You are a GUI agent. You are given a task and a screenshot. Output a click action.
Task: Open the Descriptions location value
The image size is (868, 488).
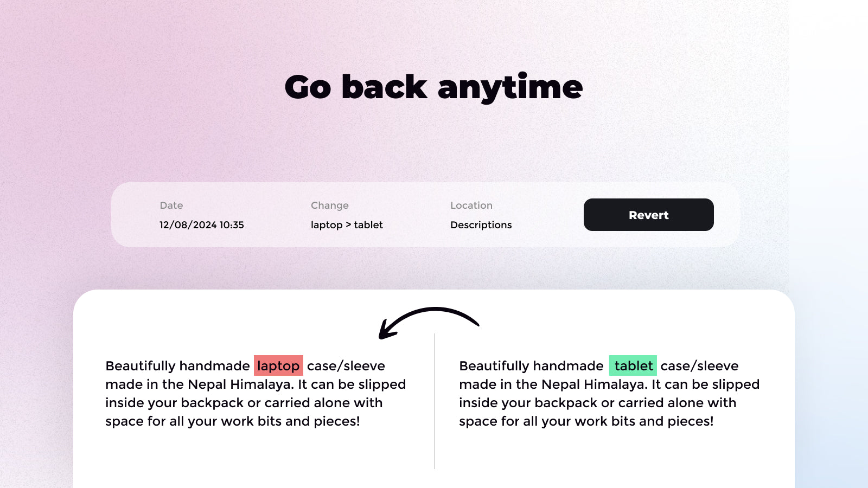481,225
